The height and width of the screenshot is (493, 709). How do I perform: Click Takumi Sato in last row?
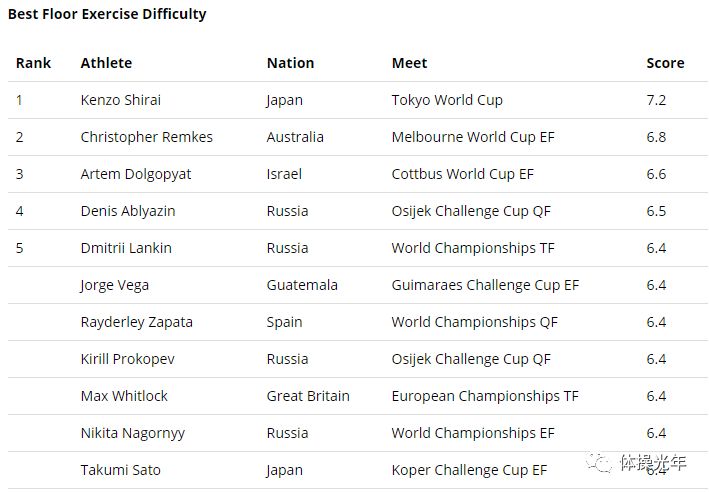pyautogui.click(x=121, y=470)
